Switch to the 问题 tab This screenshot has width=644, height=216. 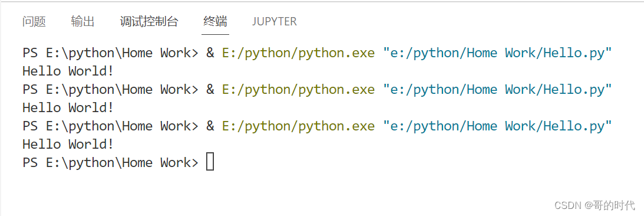point(34,21)
